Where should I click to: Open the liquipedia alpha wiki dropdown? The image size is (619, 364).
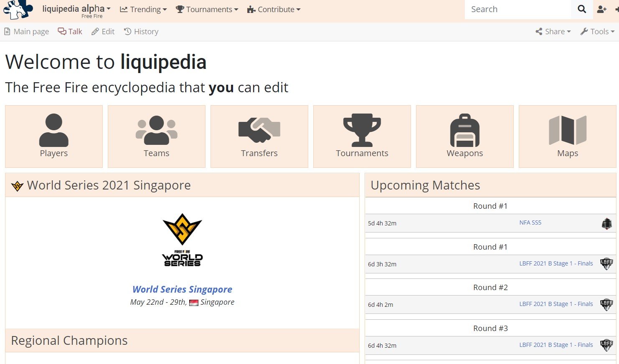click(76, 10)
